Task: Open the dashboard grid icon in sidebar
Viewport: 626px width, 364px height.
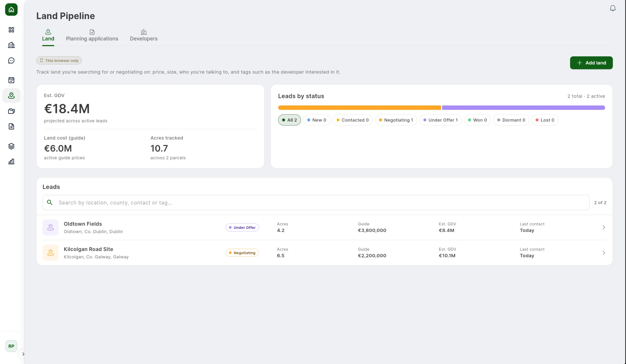Action: (x=11, y=30)
